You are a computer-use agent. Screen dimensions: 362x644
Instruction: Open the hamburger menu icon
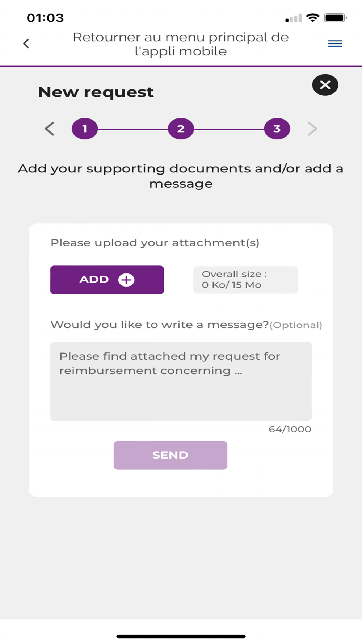pyautogui.click(x=335, y=44)
